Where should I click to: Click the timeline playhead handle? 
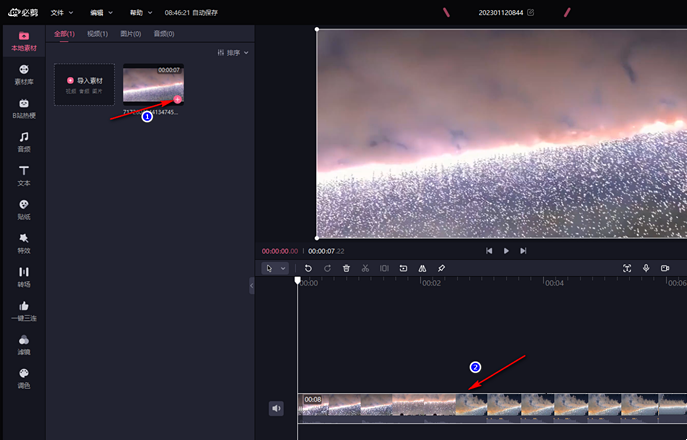pyautogui.click(x=297, y=280)
